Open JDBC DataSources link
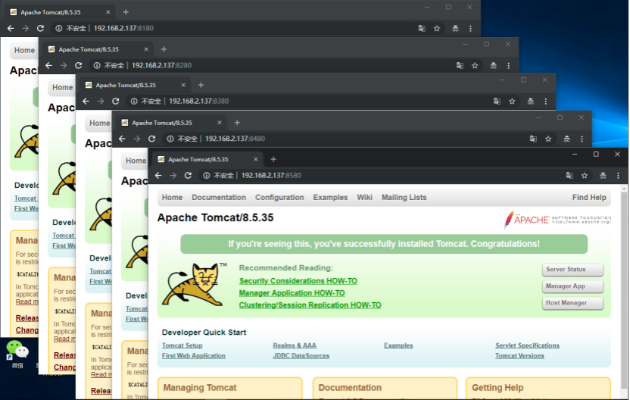The height and width of the screenshot is (400, 630). (x=301, y=356)
